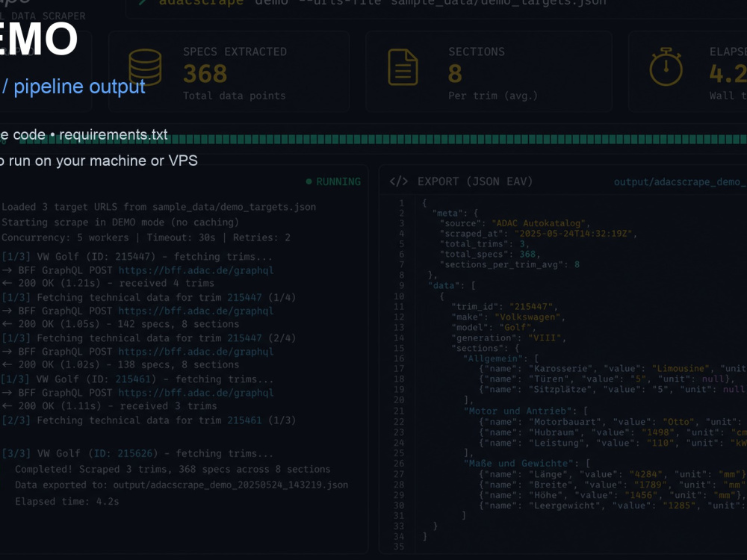Click the "Karosserie" Limousine JSON line

coord(613,369)
